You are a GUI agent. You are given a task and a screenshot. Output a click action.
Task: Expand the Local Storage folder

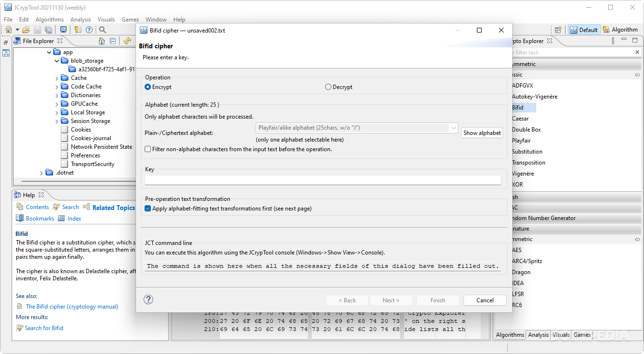(57, 112)
